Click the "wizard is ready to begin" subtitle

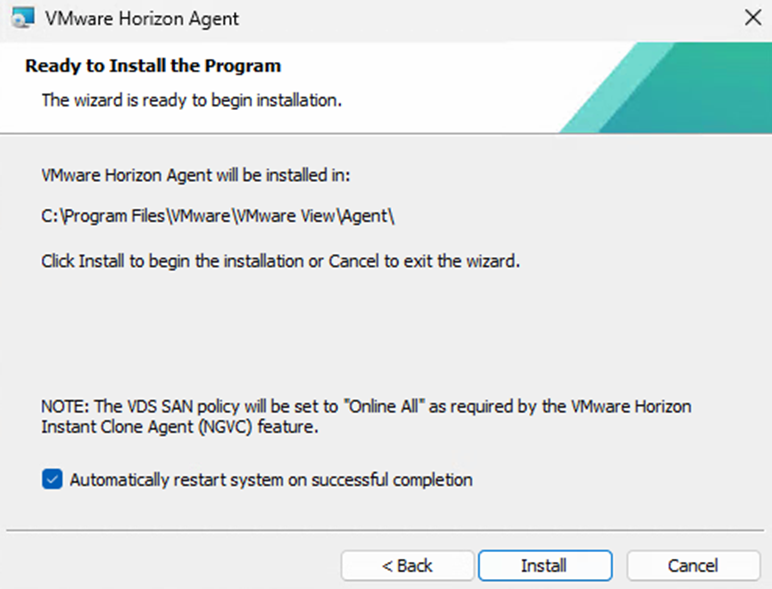[191, 101]
